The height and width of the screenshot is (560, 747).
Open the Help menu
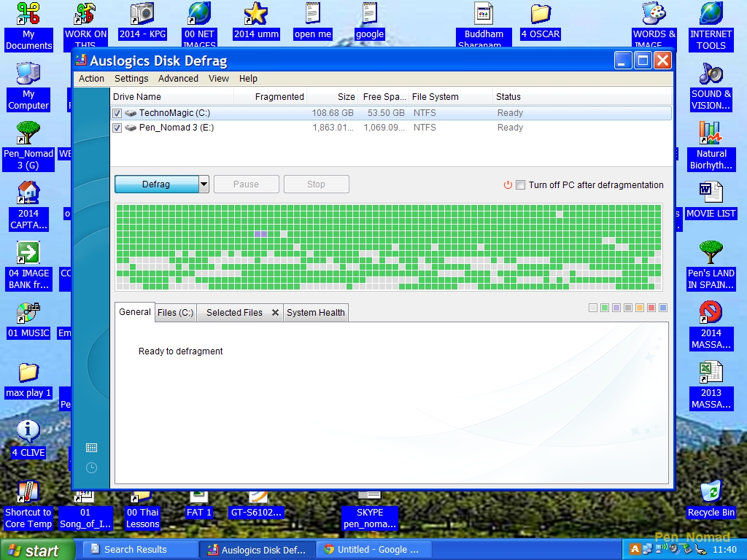pos(248,79)
